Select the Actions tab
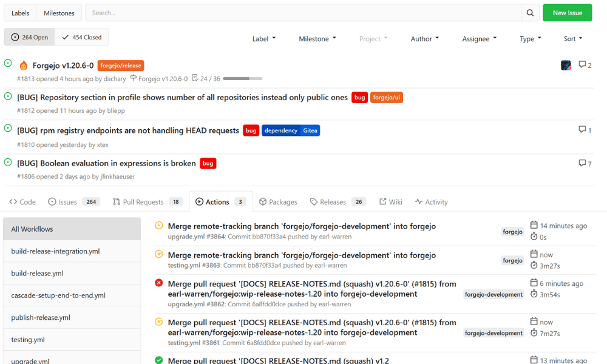The height and width of the screenshot is (364, 607). click(221, 202)
